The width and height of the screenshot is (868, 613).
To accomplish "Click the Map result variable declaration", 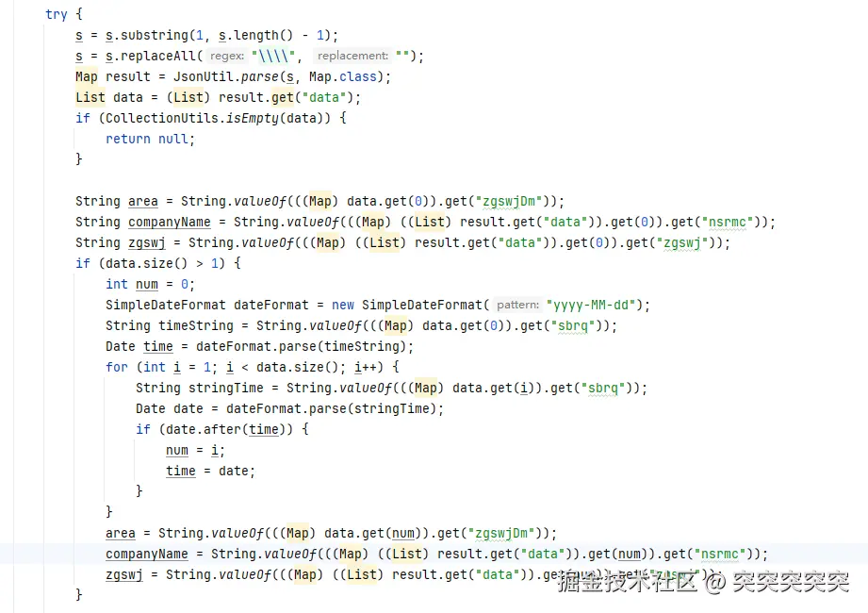I will [x=127, y=77].
